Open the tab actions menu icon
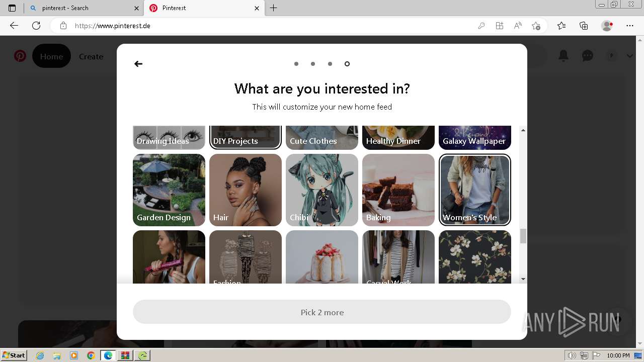Viewport: 644px width, 362px height. [x=12, y=8]
